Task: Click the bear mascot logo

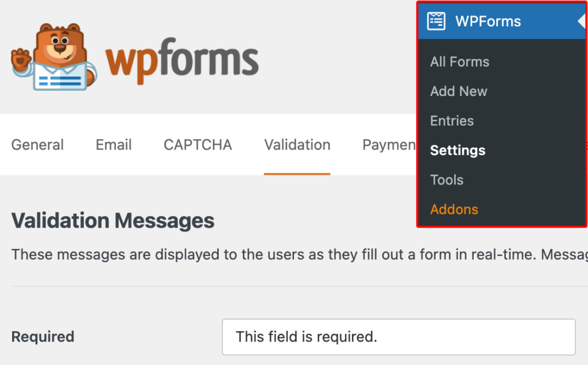Action: tap(54, 57)
